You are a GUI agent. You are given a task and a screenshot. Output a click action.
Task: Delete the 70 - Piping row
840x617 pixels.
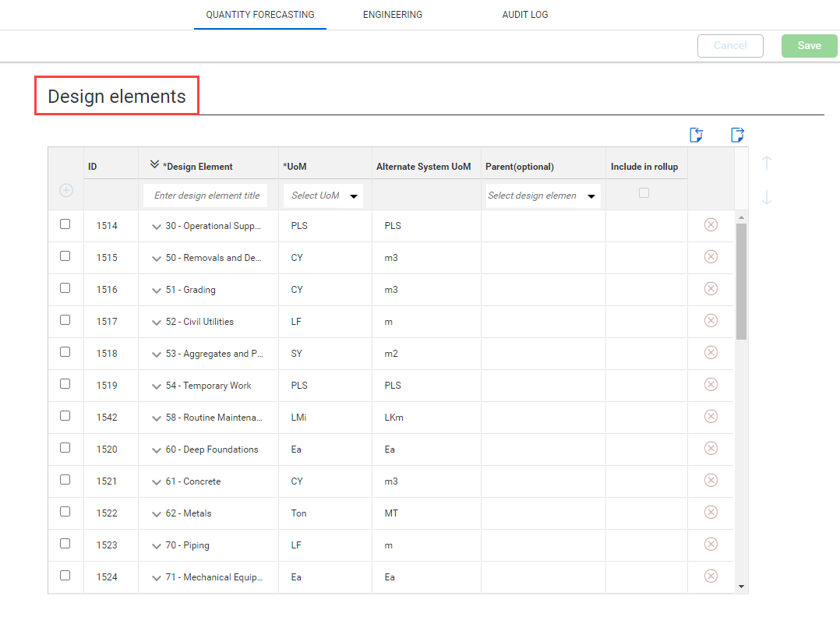[x=711, y=545]
